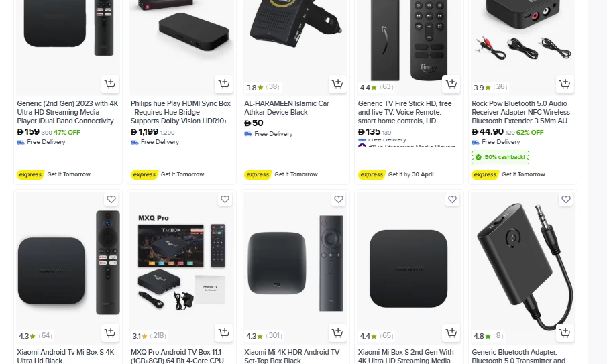Click the 50% cashback badge

point(500,157)
